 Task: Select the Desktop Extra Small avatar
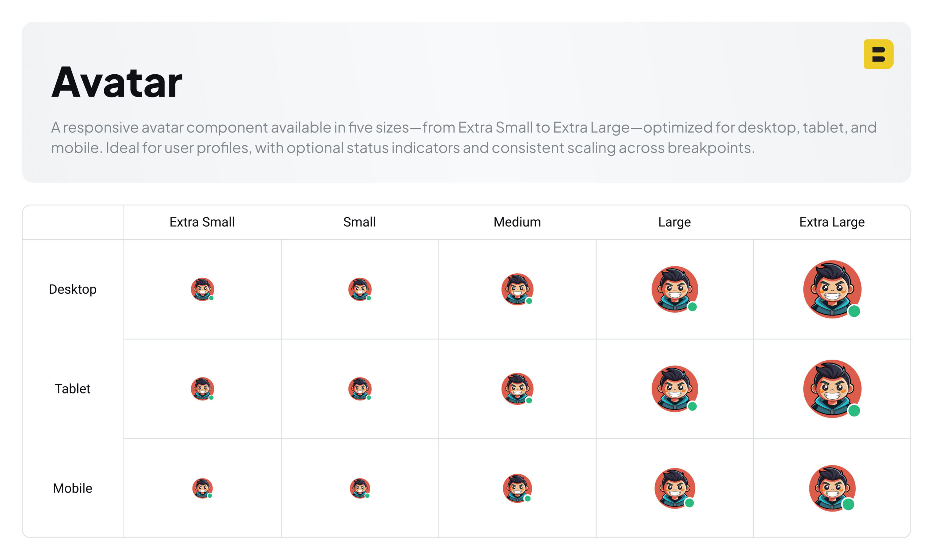(x=202, y=289)
